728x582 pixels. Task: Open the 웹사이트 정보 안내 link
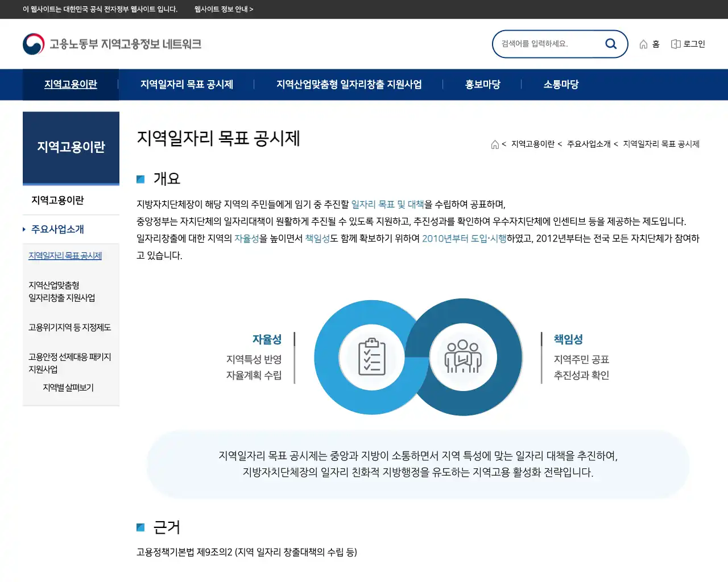pos(223,10)
